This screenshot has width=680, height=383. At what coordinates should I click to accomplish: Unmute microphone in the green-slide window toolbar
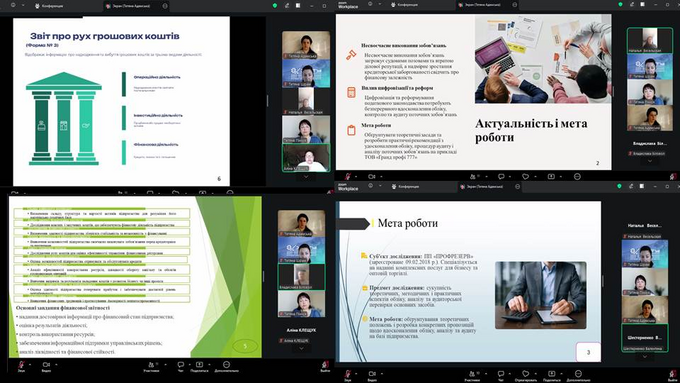coord(21,366)
